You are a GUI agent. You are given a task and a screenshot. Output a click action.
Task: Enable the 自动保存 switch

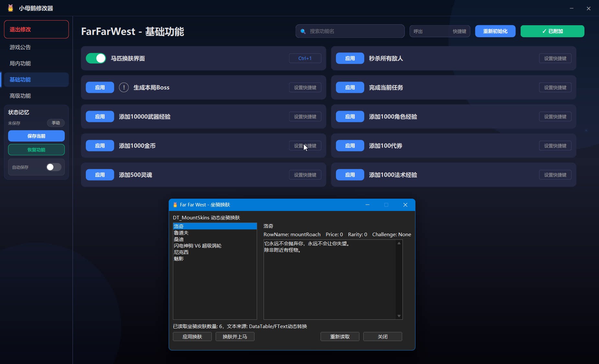[x=54, y=167]
